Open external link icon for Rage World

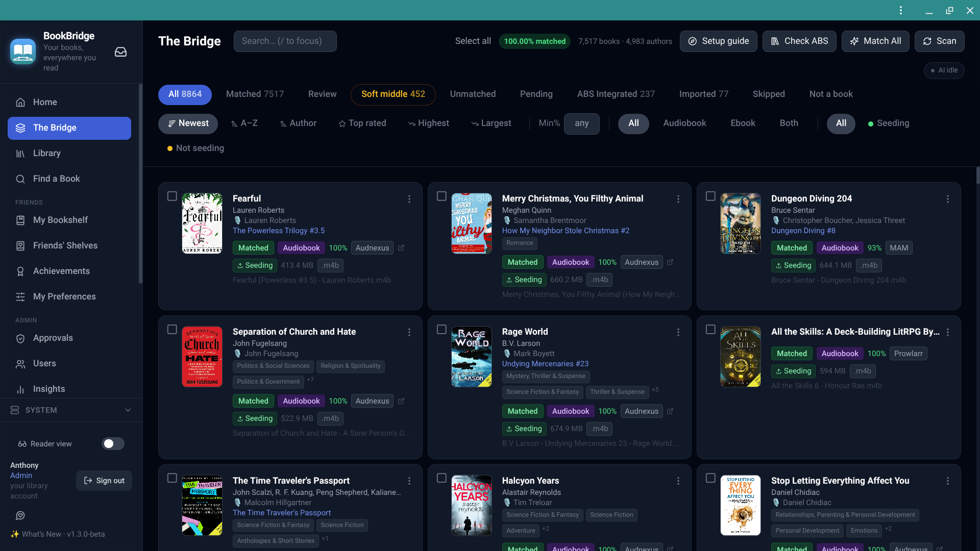tap(670, 411)
